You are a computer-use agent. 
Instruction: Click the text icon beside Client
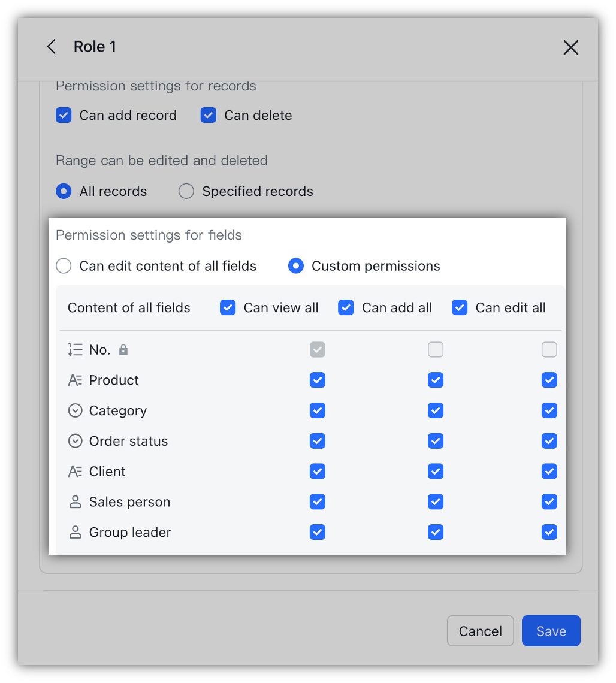[75, 472]
